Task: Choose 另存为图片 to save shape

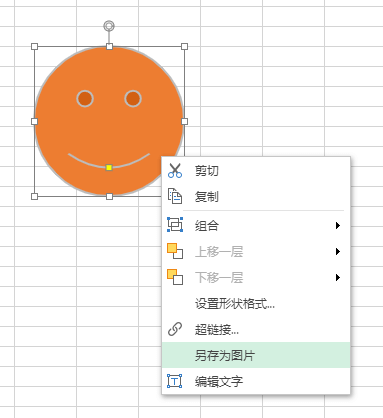Action: (x=256, y=355)
